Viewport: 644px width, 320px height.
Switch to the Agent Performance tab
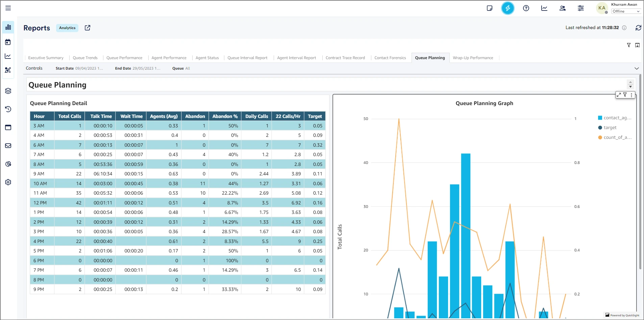click(169, 58)
